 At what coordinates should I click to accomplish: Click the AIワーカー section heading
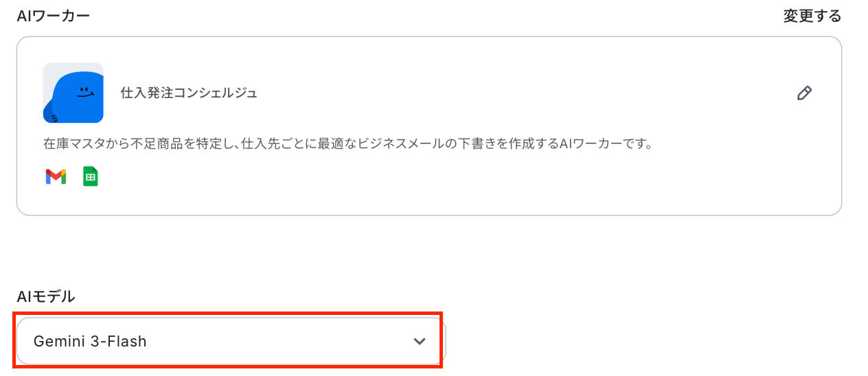[x=54, y=16]
